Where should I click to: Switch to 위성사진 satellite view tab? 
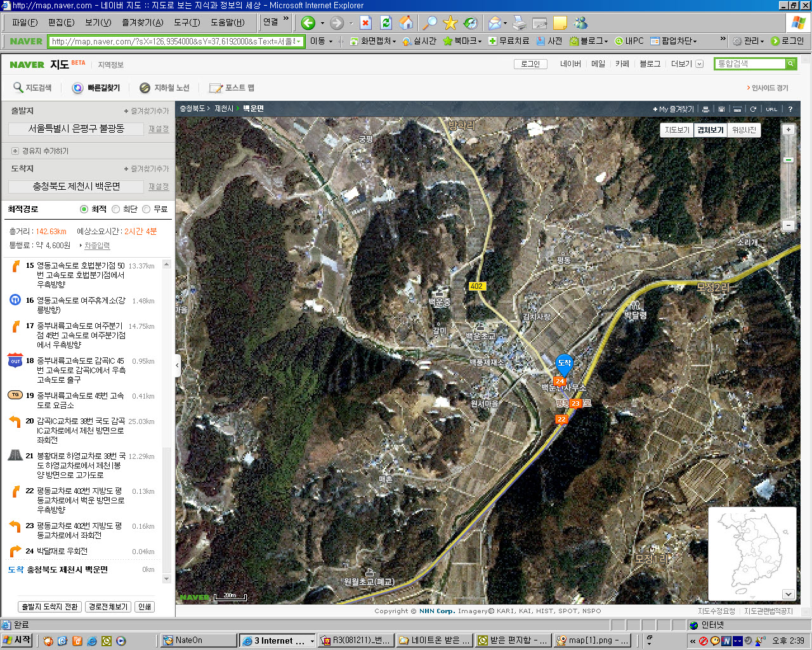[x=743, y=130]
